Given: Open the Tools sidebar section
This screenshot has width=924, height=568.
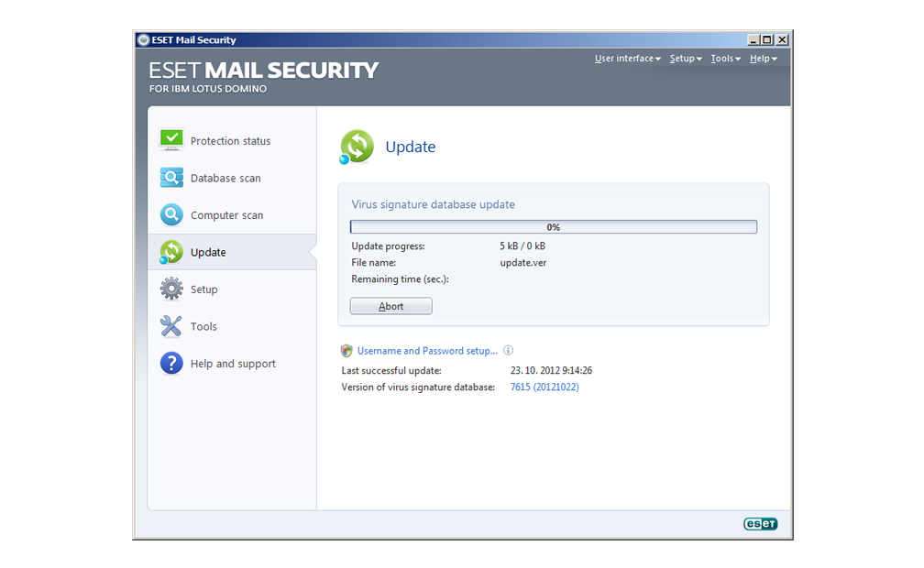Looking at the screenshot, I should [x=232, y=326].
